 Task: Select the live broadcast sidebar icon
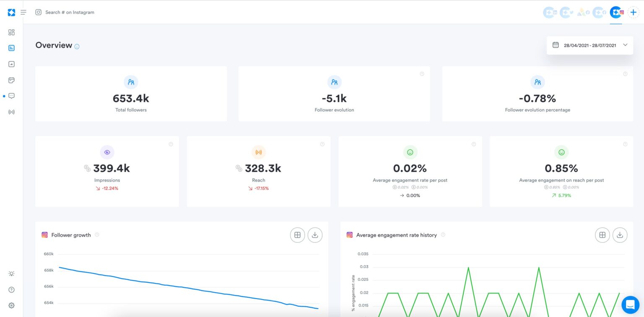(x=11, y=112)
